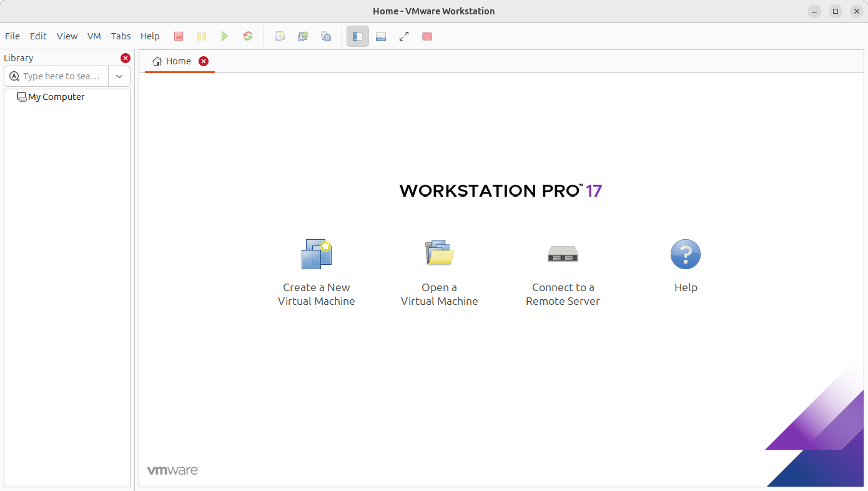Open the VM menu

point(94,36)
